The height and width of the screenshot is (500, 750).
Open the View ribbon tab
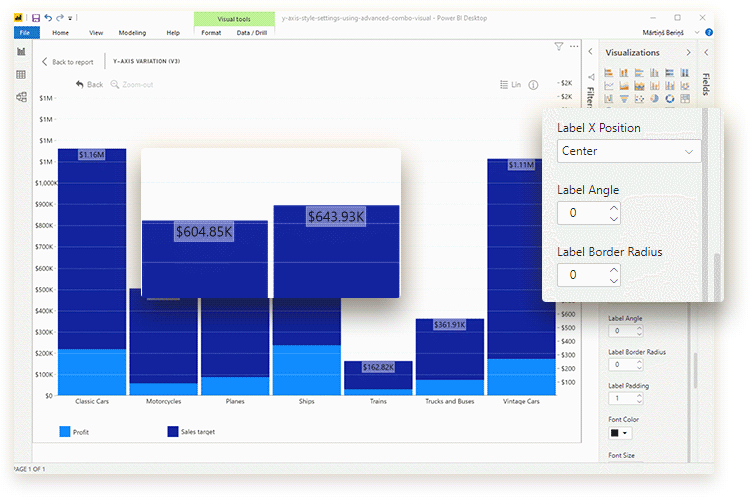tap(96, 33)
